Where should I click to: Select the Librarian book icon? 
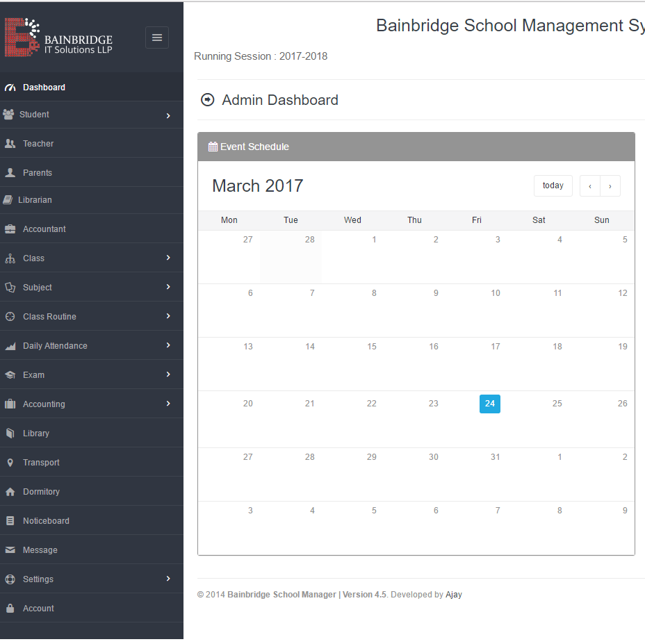click(10, 200)
